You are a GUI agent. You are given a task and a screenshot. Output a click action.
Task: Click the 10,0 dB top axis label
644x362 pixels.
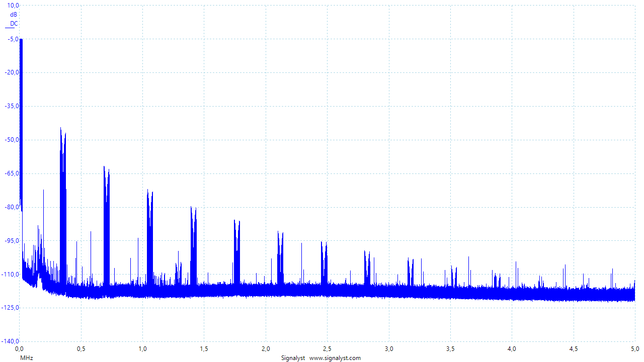point(11,6)
